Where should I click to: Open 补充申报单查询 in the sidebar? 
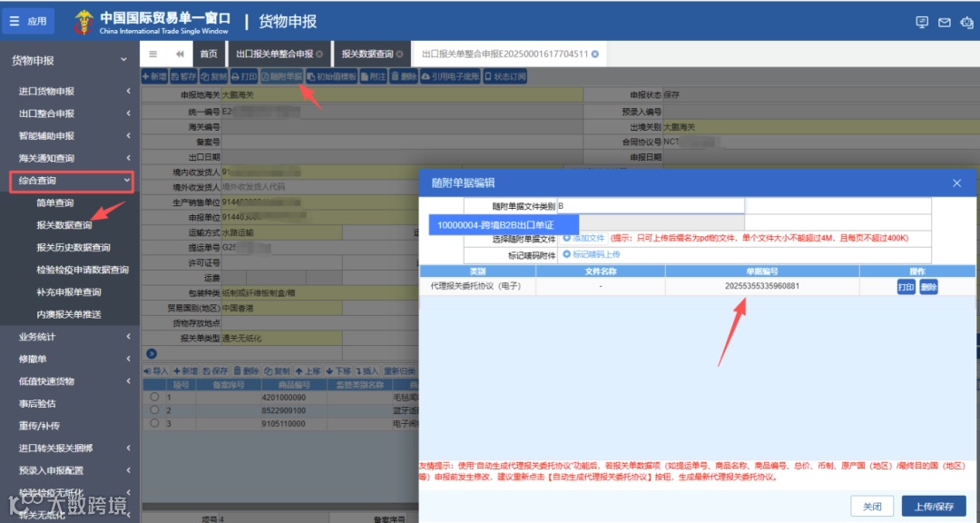(x=69, y=292)
